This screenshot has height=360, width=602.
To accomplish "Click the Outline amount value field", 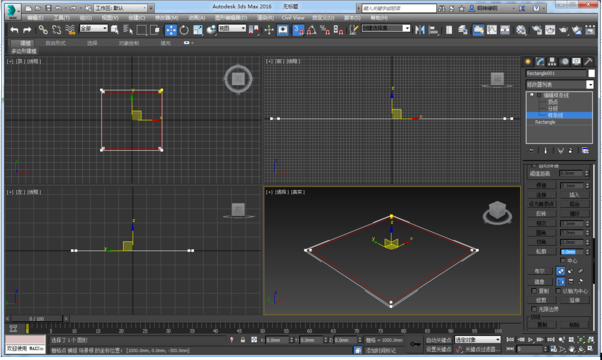I will (x=571, y=252).
